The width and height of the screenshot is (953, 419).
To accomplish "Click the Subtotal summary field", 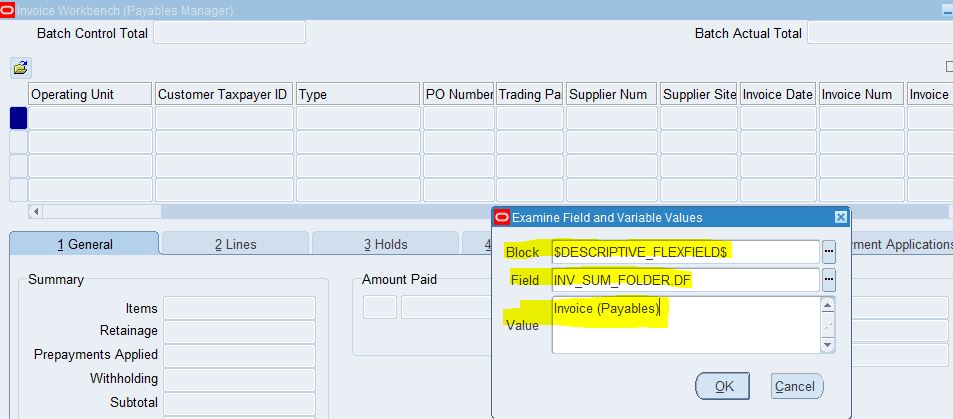I will tap(239, 403).
